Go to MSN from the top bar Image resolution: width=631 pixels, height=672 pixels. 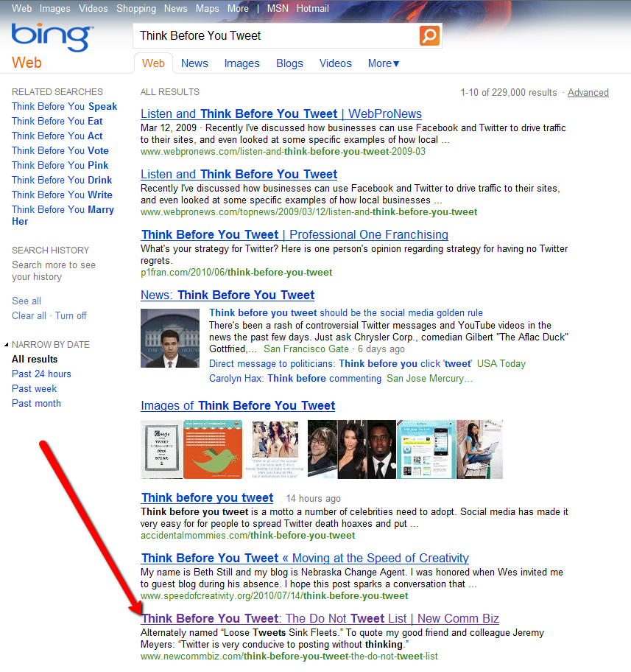click(x=278, y=8)
